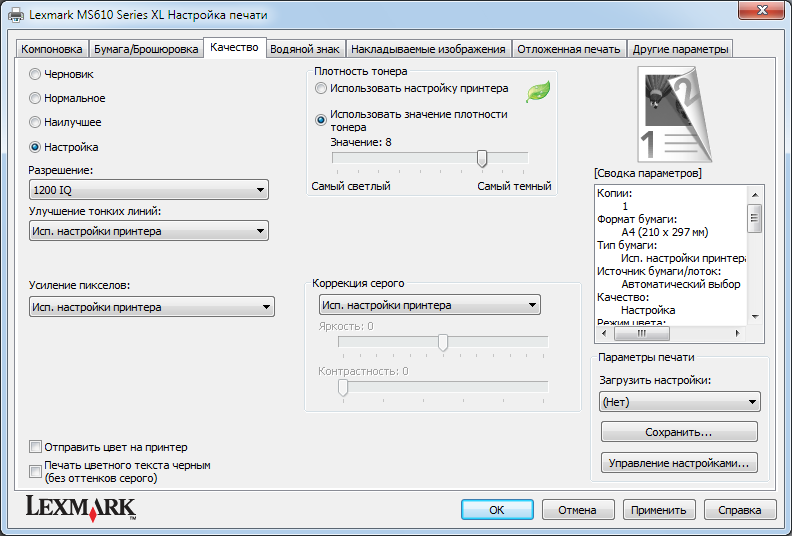Click the Lexmark logo
The height and width of the screenshot is (536, 792).
point(81,508)
